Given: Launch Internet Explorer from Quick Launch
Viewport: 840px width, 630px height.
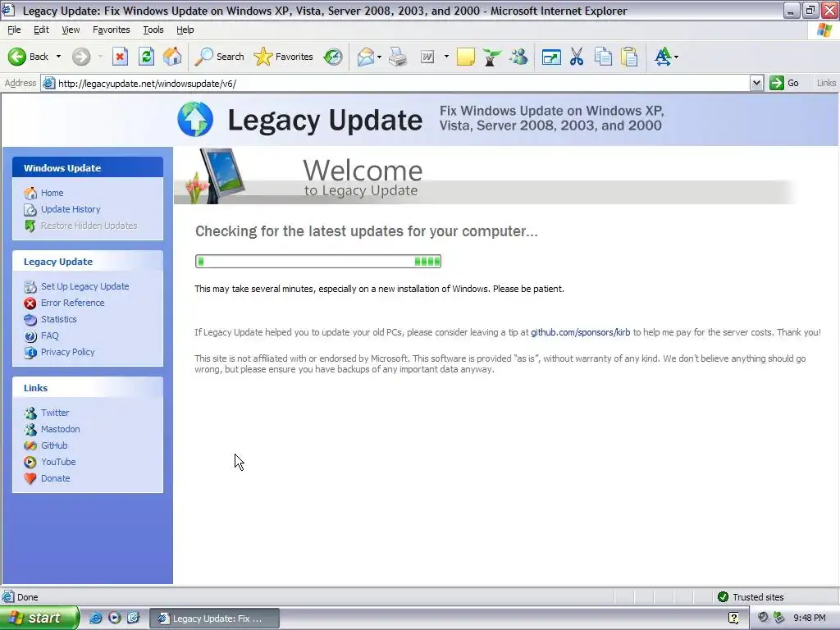Looking at the screenshot, I should pos(96,618).
